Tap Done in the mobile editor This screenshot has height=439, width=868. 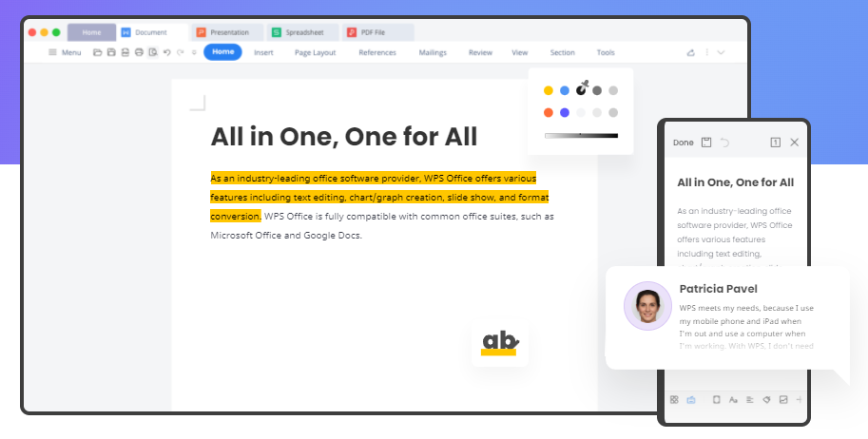coord(684,143)
